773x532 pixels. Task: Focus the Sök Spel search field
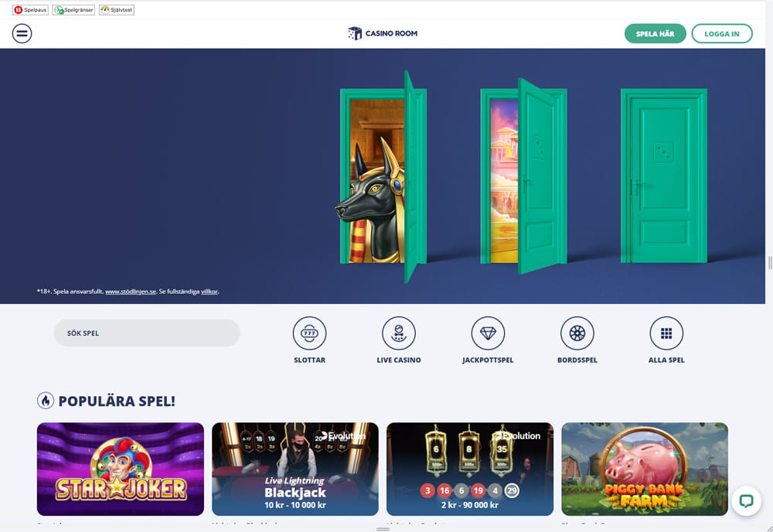(147, 332)
